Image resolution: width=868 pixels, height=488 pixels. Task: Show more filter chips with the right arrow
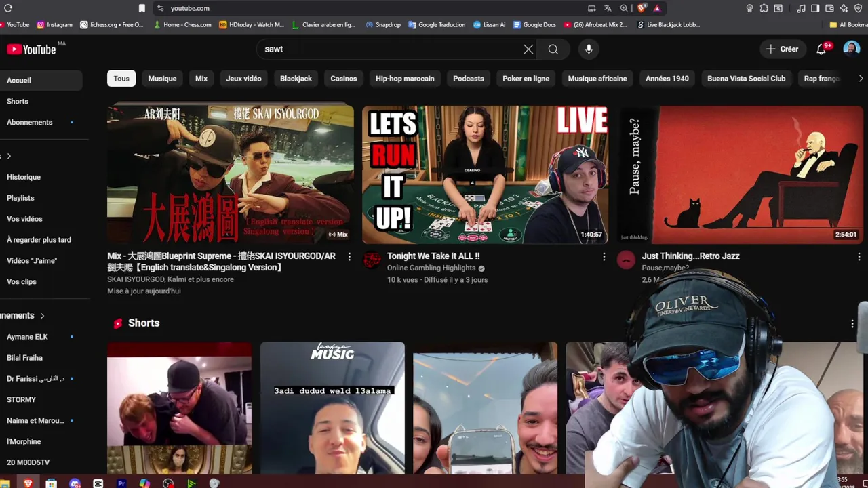pos(861,79)
